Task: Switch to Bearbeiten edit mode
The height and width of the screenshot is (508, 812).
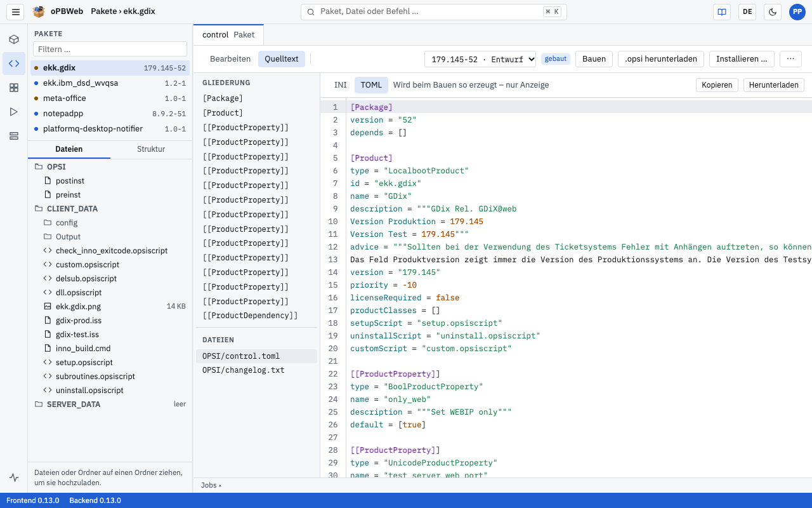Action: 230,59
